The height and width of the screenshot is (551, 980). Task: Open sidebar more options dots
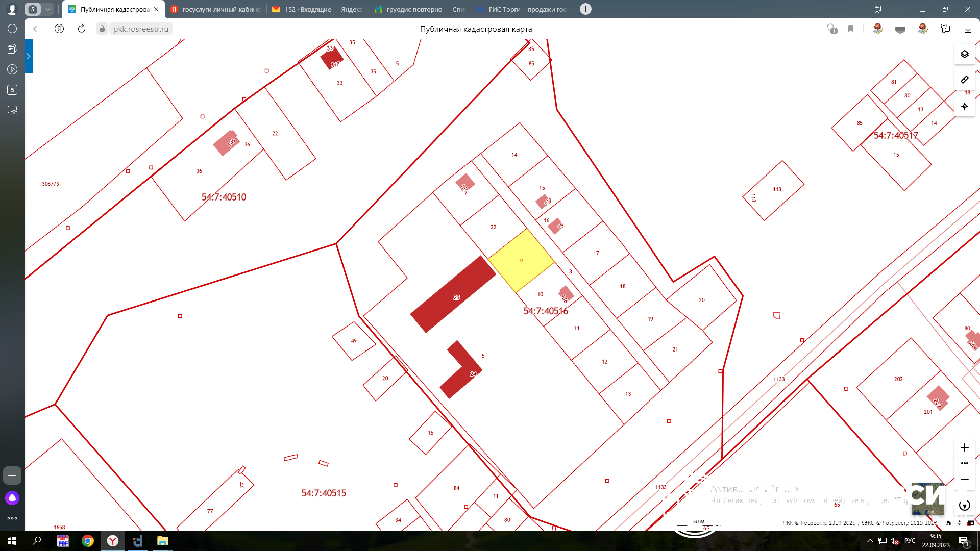pyautogui.click(x=12, y=518)
